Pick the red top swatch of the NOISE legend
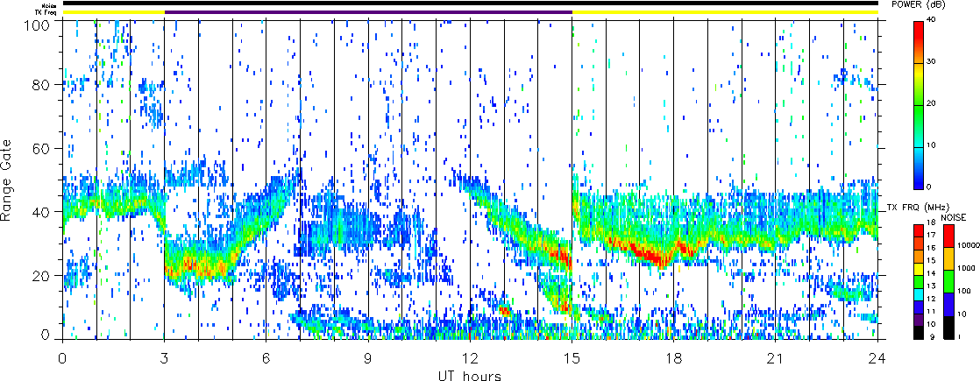The height and width of the screenshot is (381, 980). click(949, 235)
